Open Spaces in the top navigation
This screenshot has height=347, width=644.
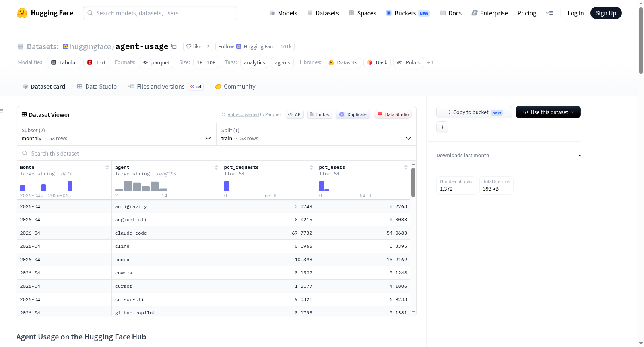click(x=362, y=13)
